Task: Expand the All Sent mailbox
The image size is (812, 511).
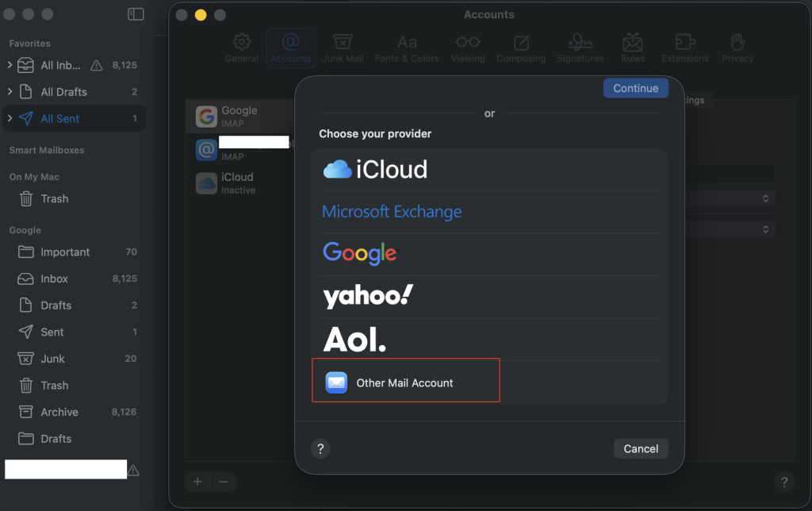Action: 10,118
